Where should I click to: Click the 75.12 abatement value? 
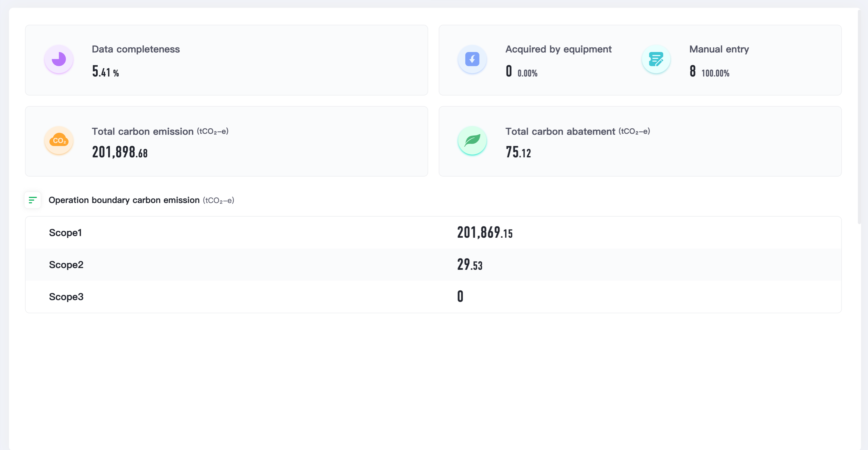tap(518, 152)
